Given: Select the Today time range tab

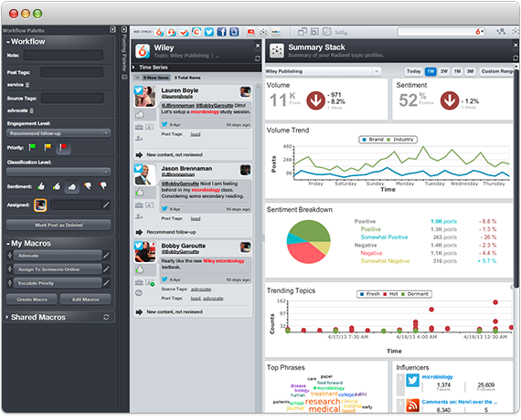Looking at the screenshot, I should tap(413, 71).
